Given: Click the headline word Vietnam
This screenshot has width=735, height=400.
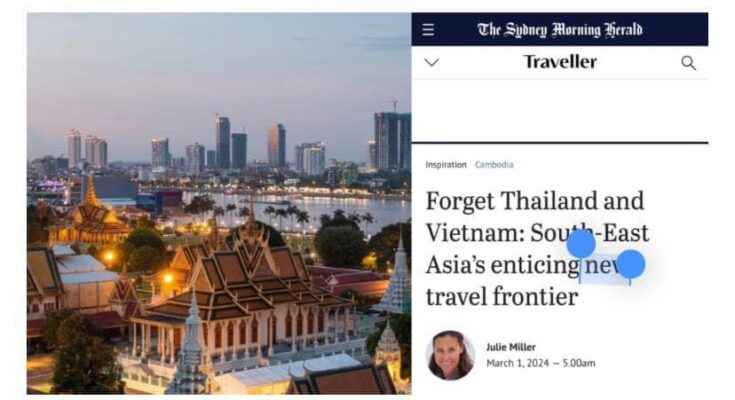Looking at the screenshot, I should click(x=475, y=233).
